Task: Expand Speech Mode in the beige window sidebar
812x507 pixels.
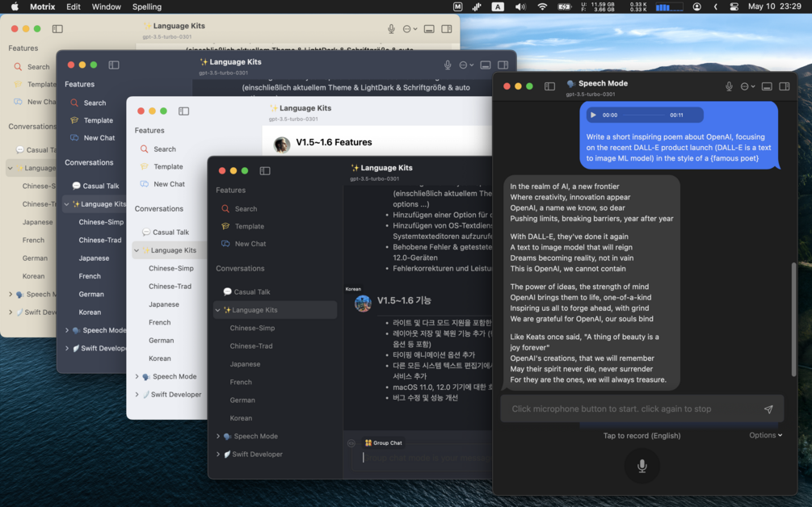Action: point(11,295)
